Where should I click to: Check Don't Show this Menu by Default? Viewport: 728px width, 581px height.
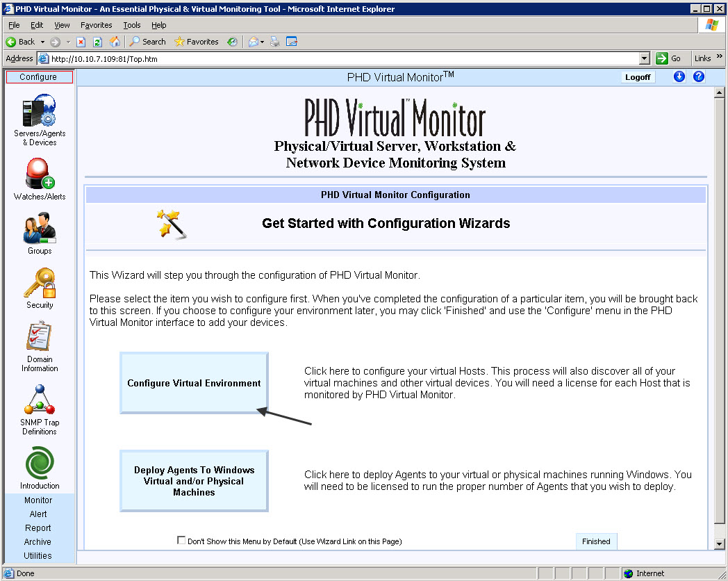coord(181,540)
